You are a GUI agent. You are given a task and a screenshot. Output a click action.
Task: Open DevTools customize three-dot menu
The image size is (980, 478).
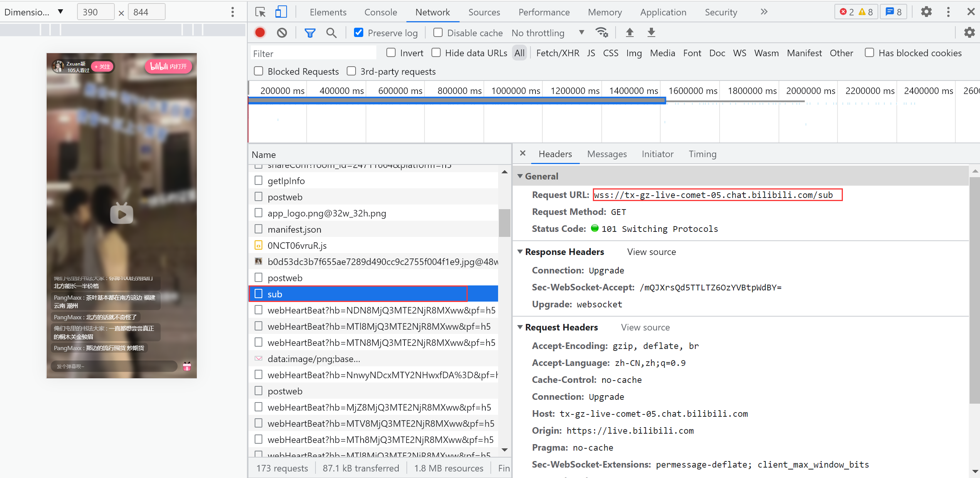pyautogui.click(x=948, y=12)
